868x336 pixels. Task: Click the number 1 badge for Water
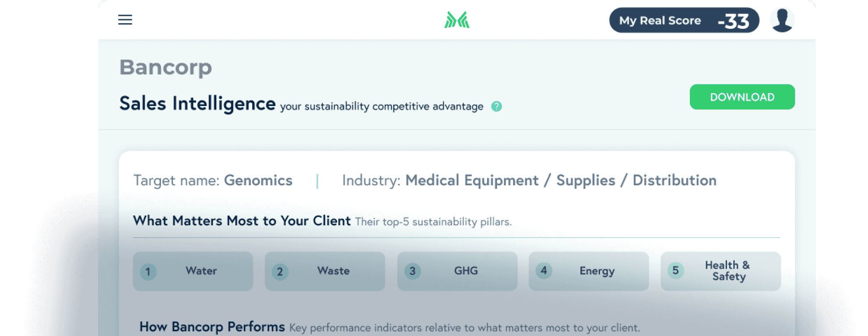click(148, 272)
